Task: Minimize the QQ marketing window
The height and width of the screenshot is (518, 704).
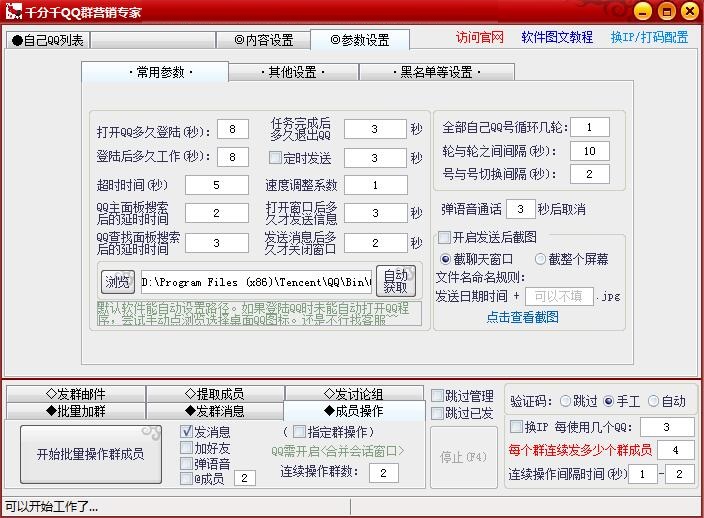Action: (642, 11)
